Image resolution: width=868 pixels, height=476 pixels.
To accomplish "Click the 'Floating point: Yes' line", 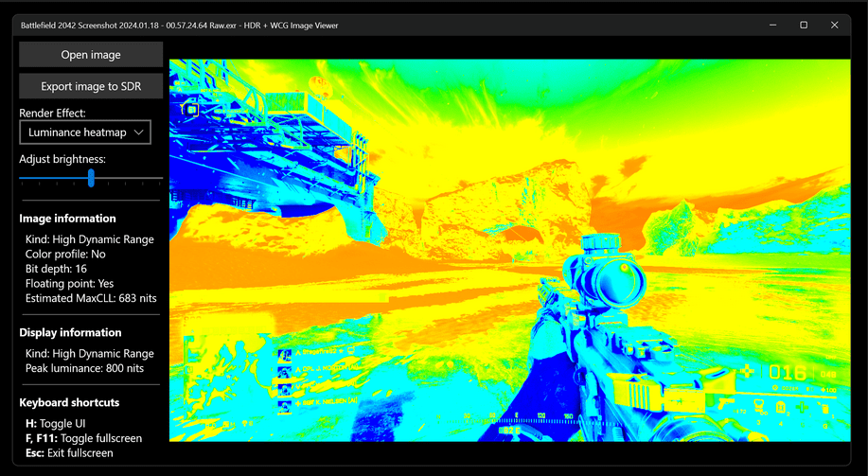I will click(69, 284).
